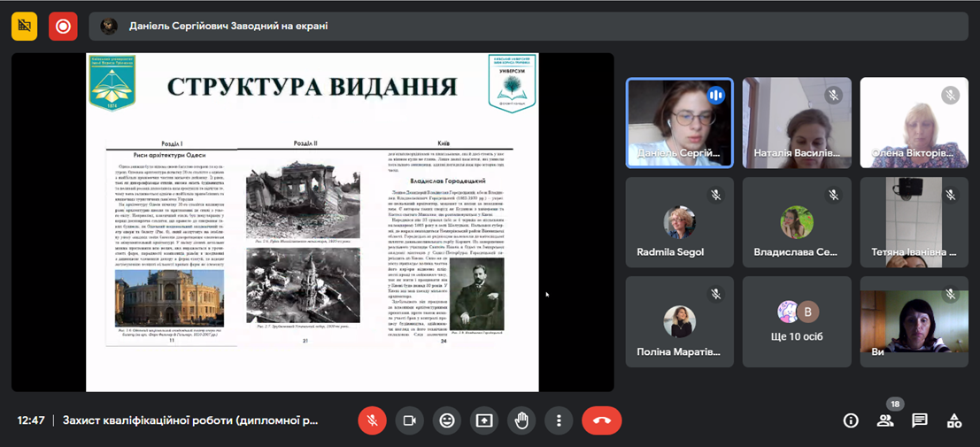This screenshot has height=447, width=980.
Task: Select the Поліна Маратів... participant tile
Action: point(680,321)
